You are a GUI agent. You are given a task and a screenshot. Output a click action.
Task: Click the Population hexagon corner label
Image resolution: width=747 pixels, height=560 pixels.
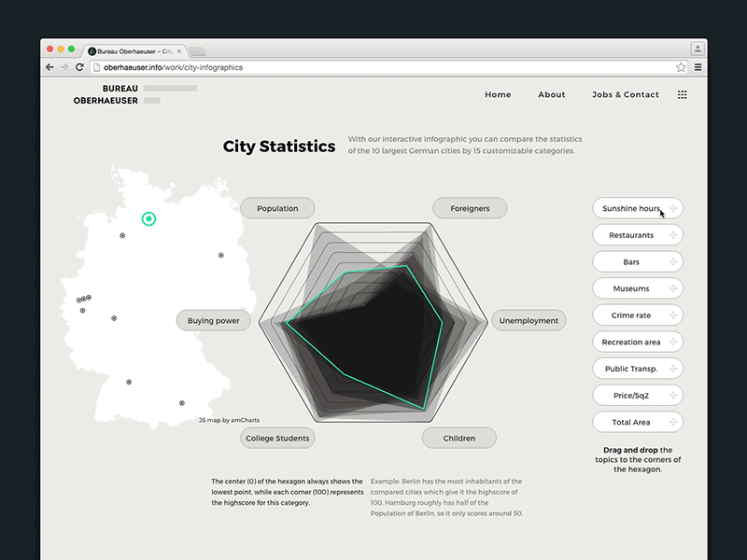tap(277, 208)
